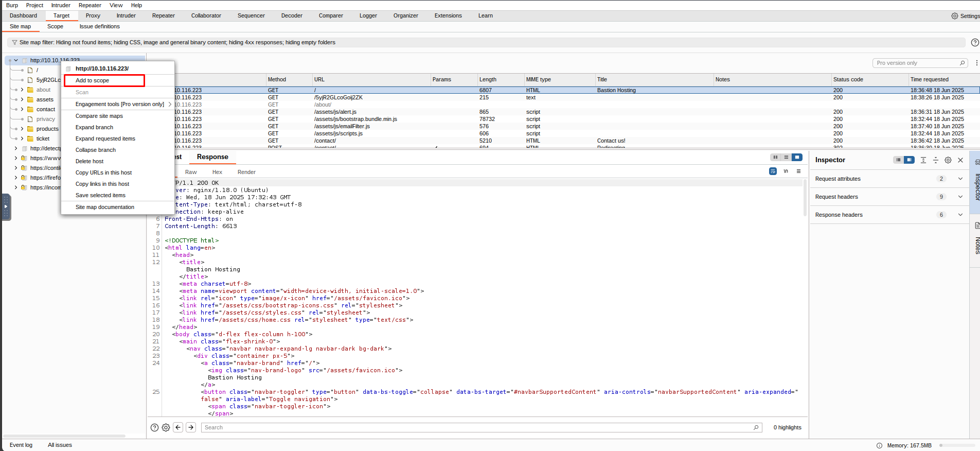Click the memory usage bar in the status bar
The height and width of the screenshot is (451, 980).
pos(956,445)
